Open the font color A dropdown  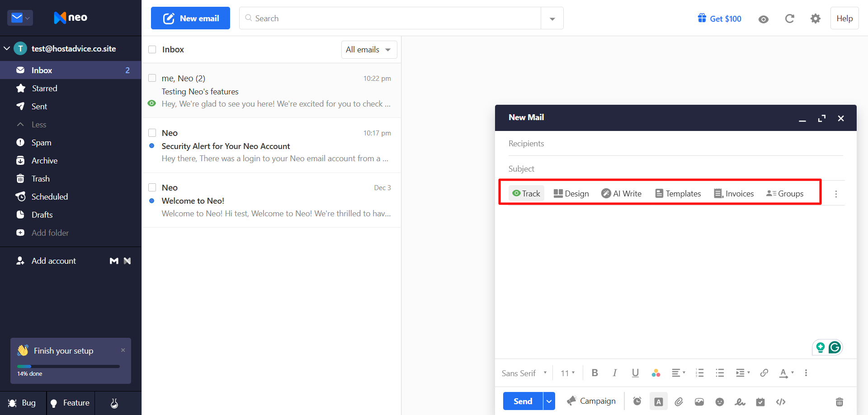tap(787, 373)
